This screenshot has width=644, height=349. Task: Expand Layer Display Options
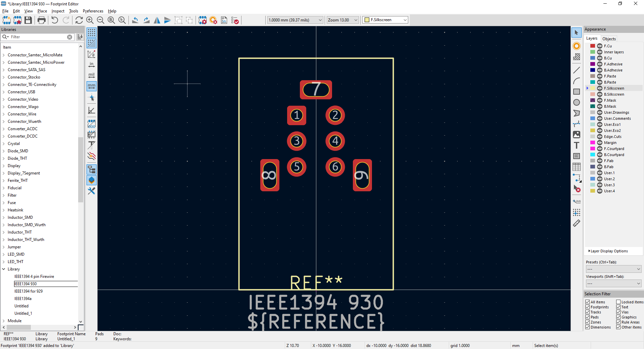coord(609,251)
